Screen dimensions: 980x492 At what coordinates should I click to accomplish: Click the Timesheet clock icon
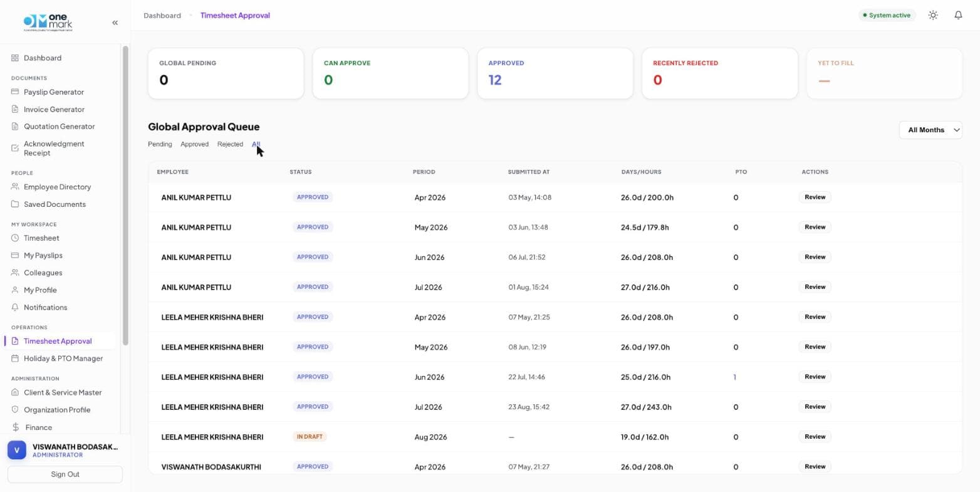pyautogui.click(x=15, y=238)
